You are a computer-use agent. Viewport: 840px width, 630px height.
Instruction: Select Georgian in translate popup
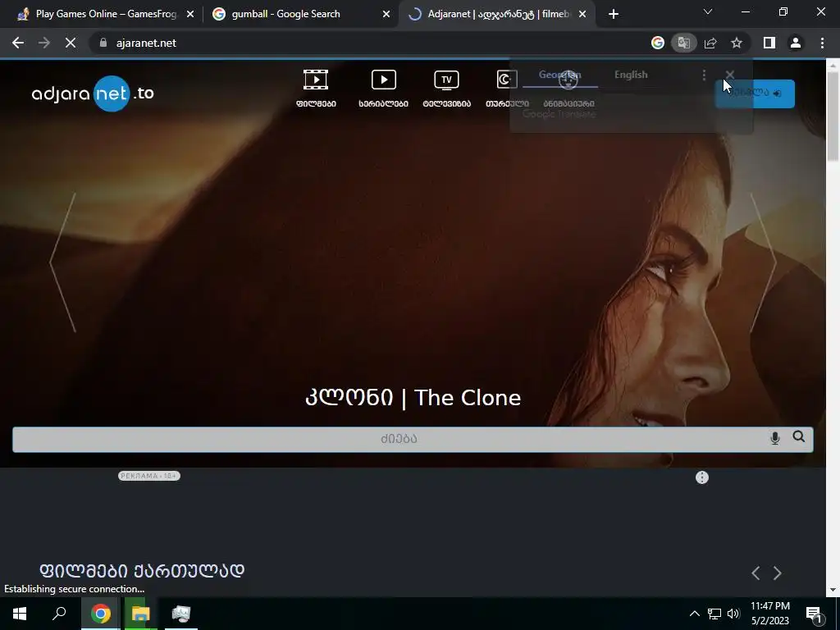coord(559,75)
